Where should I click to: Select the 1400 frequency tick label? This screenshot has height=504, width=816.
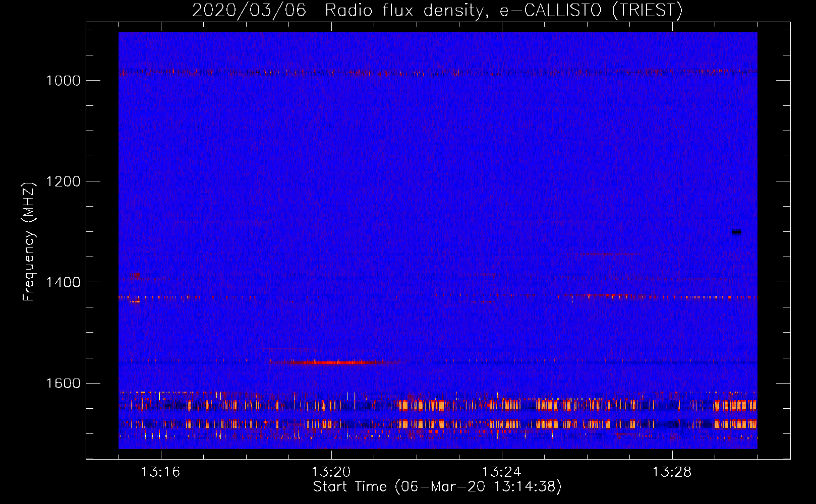coord(64,282)
